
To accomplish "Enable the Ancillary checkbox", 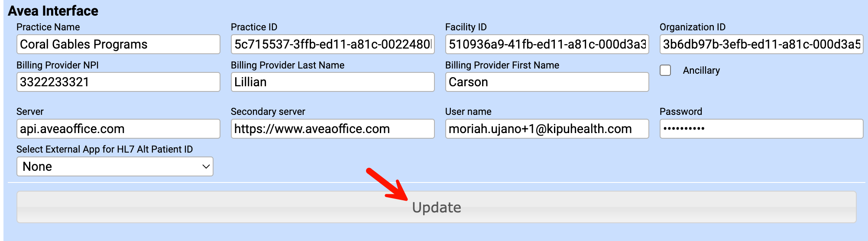I will tap(665, 70).
